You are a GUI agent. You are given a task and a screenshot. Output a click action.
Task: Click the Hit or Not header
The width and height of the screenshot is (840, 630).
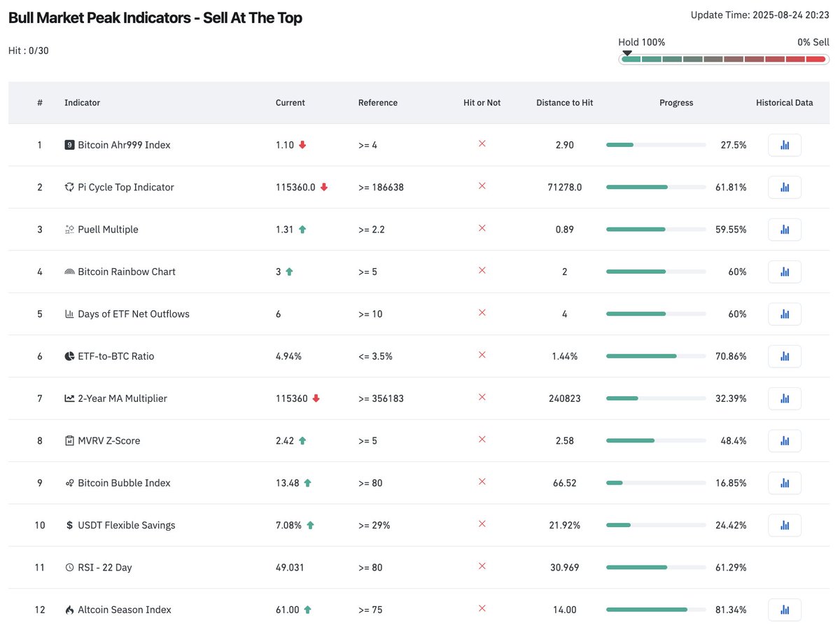coord(482,103)
